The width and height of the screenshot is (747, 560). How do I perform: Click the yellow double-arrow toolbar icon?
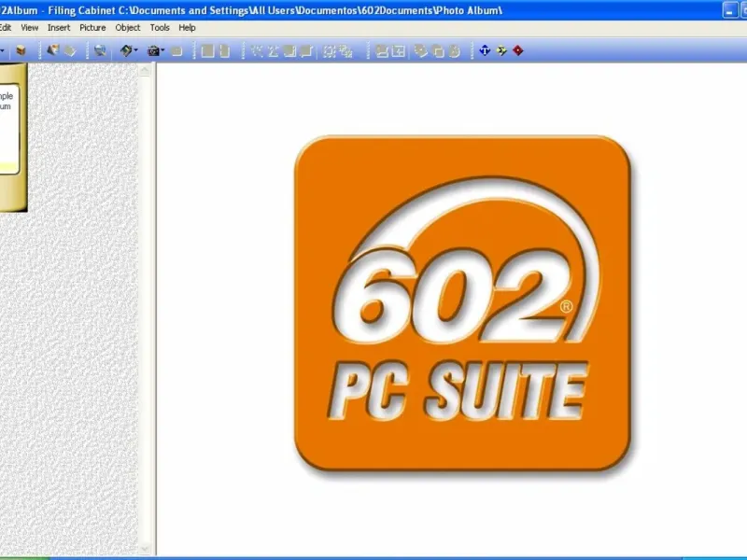coord(501,50)
